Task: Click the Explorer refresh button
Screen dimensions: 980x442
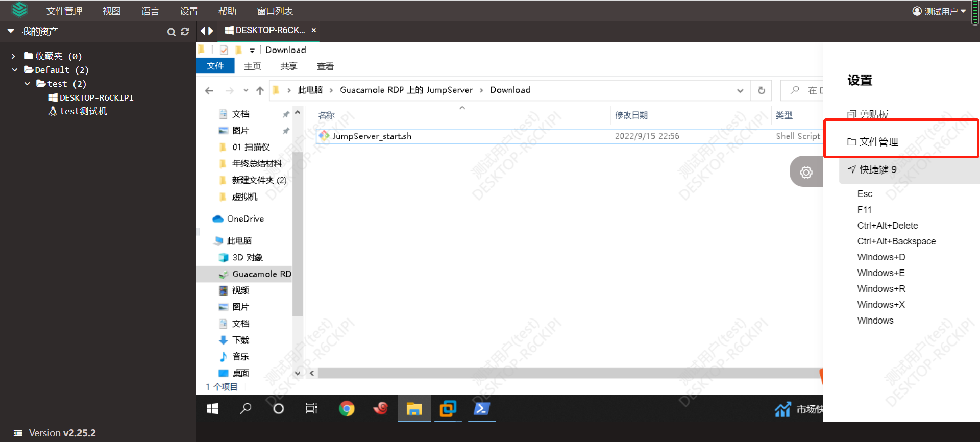Action: coord(761,90)
